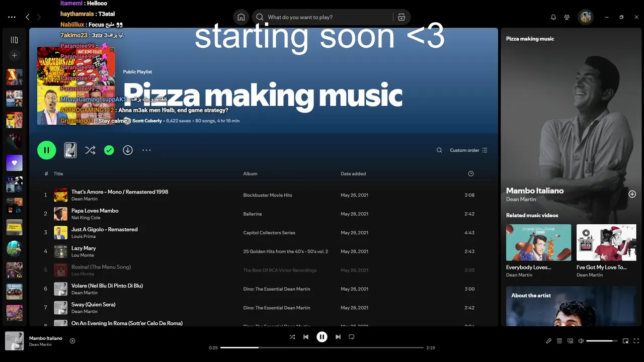Open Everybody Loves... related video thumbnail

click(538, 242)
